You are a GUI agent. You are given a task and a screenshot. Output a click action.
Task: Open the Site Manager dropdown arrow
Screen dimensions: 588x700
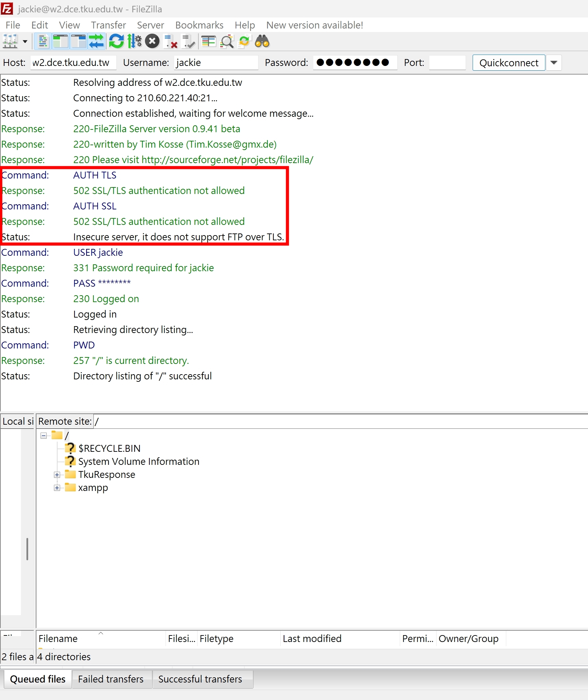pos(25,42)
